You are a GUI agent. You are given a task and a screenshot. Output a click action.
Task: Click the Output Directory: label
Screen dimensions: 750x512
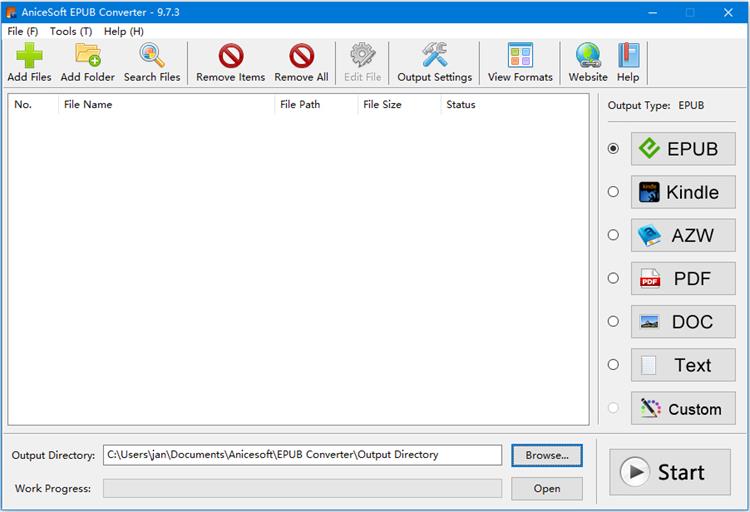click(x=53, y=455)
